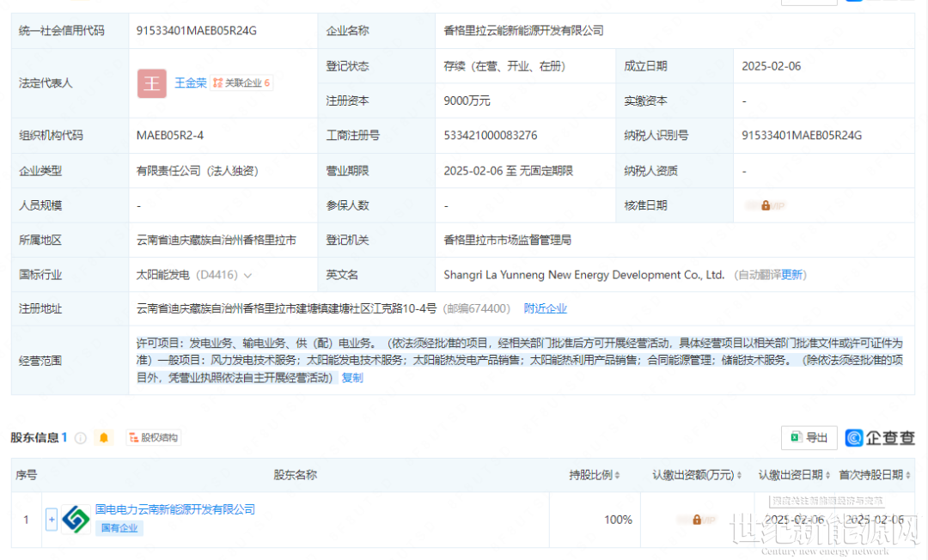Viewport: 928px width, 560px height.
Task: Select organization code MAEB05R2-4
Action: 170,136
